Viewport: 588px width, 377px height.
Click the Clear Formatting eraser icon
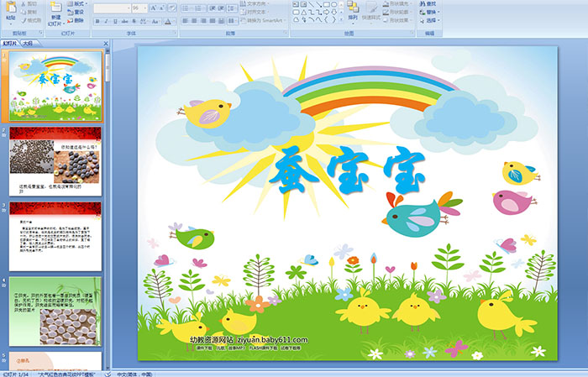point(172,8)
